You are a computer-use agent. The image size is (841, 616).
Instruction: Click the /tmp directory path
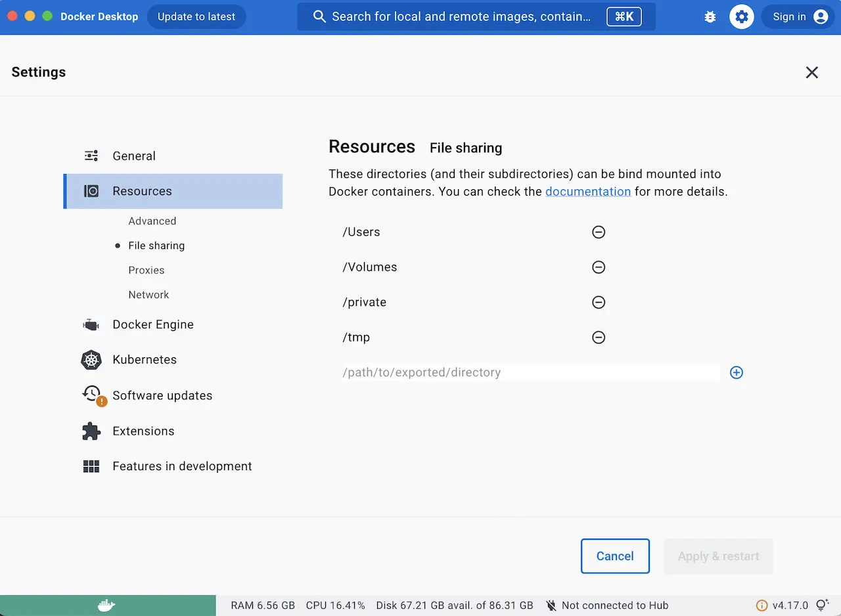[356, 338]
